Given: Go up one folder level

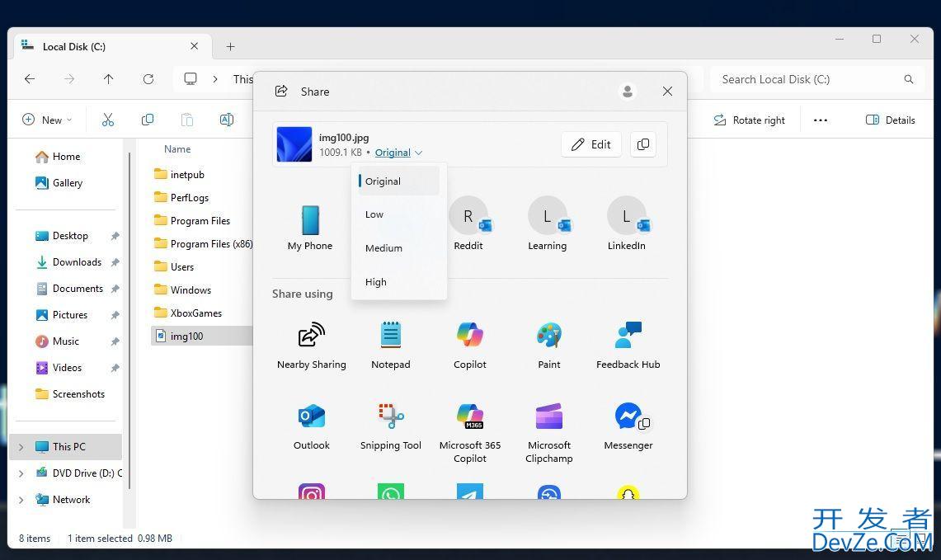Looking at the screenshot, I should (x=109, y=79).
